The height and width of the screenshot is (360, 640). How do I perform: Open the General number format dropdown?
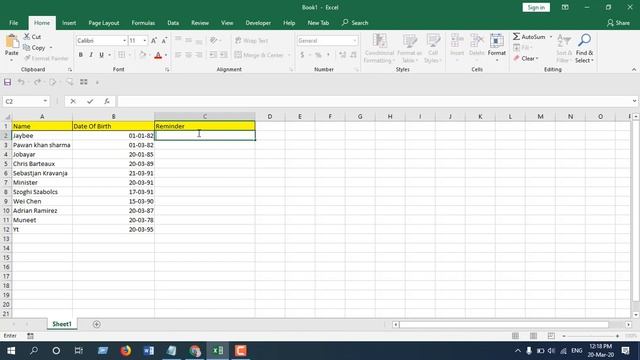pyautogui.click(x=354, y=41)
